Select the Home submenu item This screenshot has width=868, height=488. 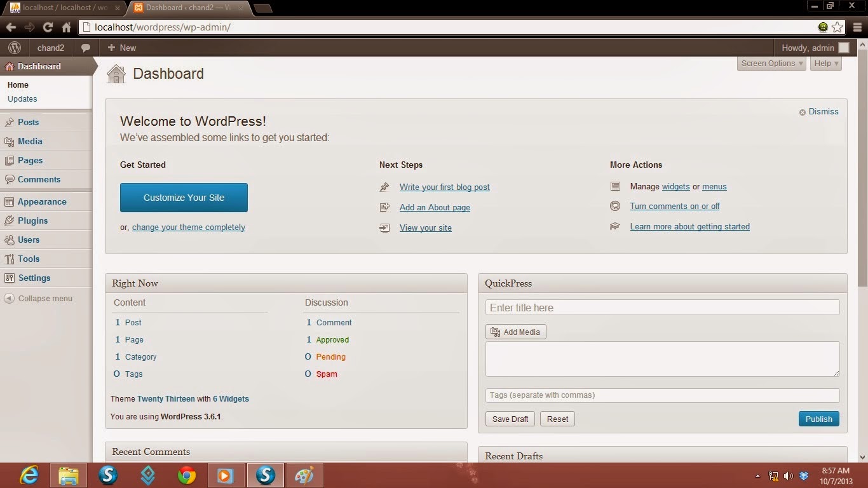18,85
